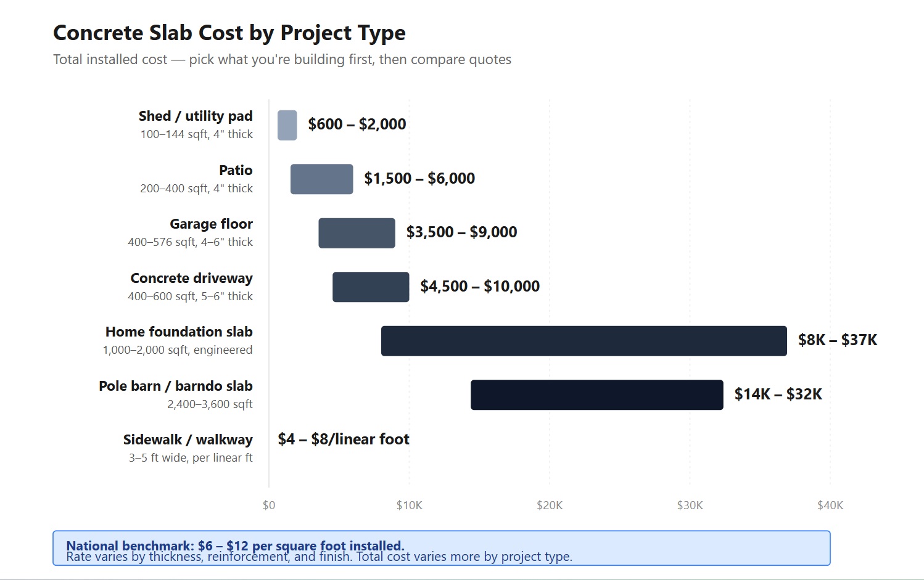Image resolution: width=924 pixels, height=580 pixels.
Task: Select the Home foundation slab bar
Action: [x=584, y=340]
